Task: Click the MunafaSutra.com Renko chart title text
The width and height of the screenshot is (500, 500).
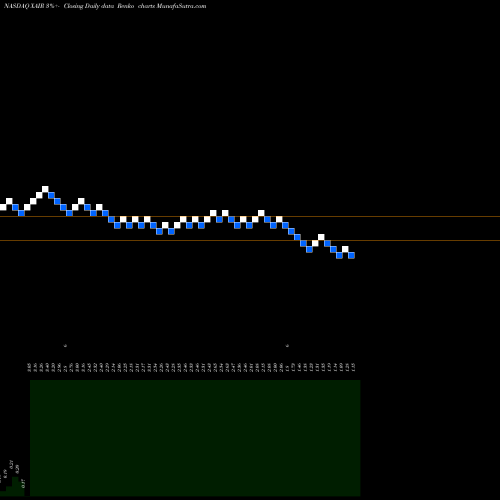Action: (x=105, y=6)
